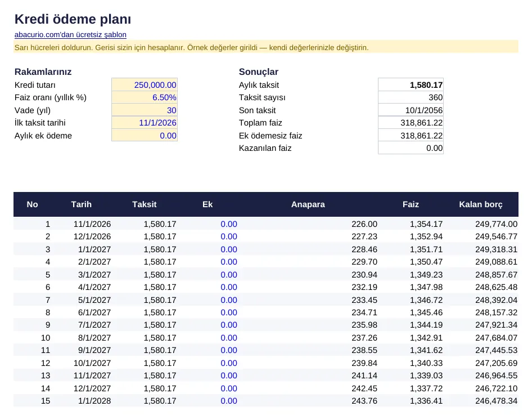
Task: Click the Son taksit date 10/1/2056
Action: tap(411, 110)
